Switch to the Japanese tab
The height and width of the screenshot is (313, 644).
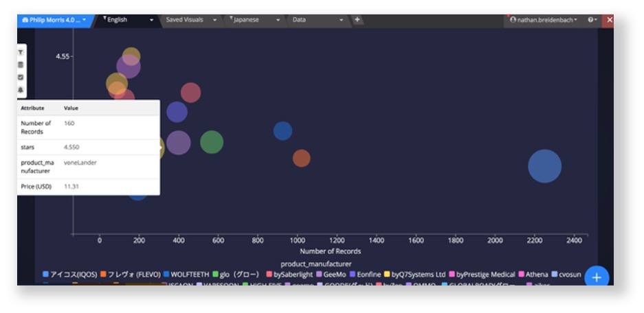tap(245, 20)
